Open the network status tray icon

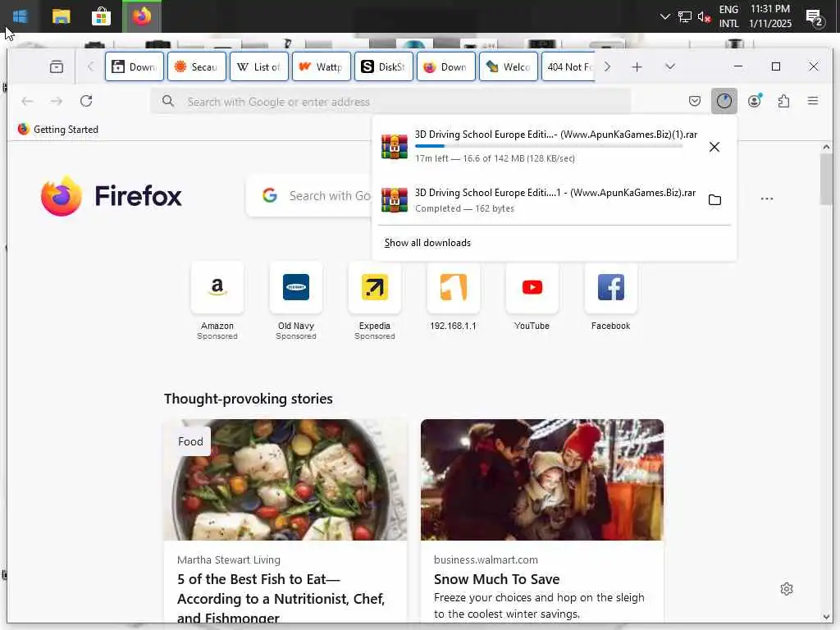click(x=684, y=16)
